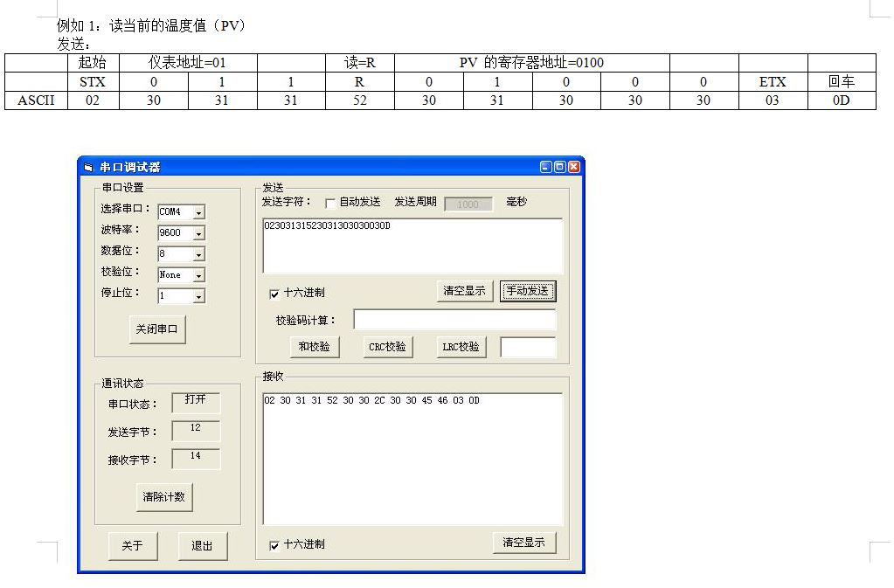This screenshot has height=588, width=894.
Task: Click the 关闭串口 button
Action: coord(157,329)
